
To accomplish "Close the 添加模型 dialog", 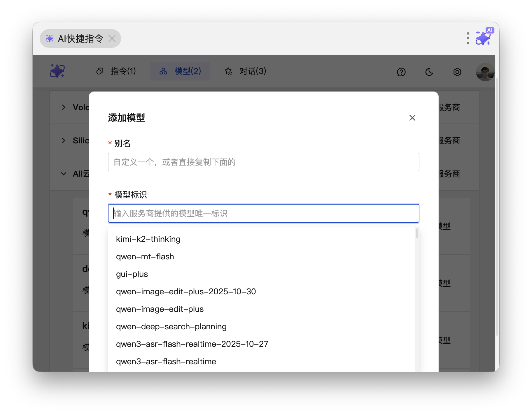I will pyautogui.click(x=412, y=118).
